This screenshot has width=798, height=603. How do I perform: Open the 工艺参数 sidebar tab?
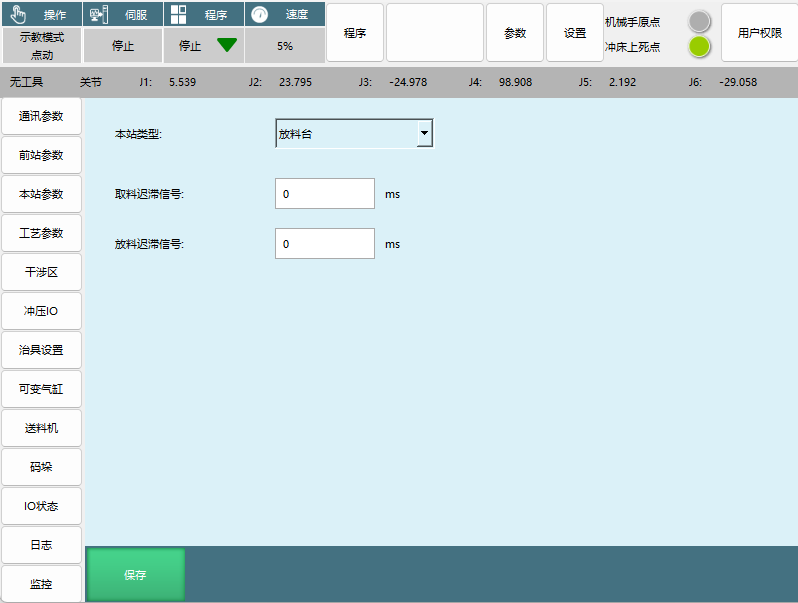point(41,233)
